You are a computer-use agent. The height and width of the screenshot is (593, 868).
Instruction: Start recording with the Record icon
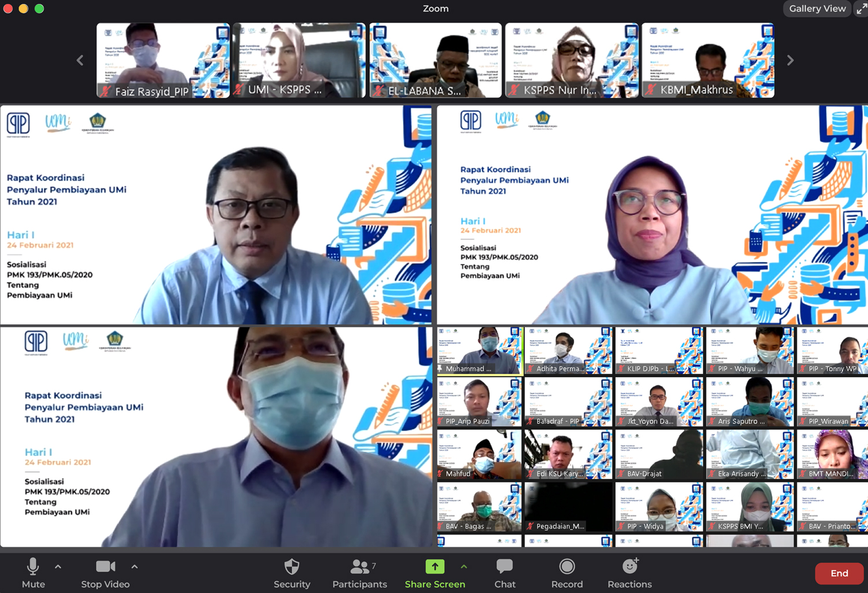[567, 567]
